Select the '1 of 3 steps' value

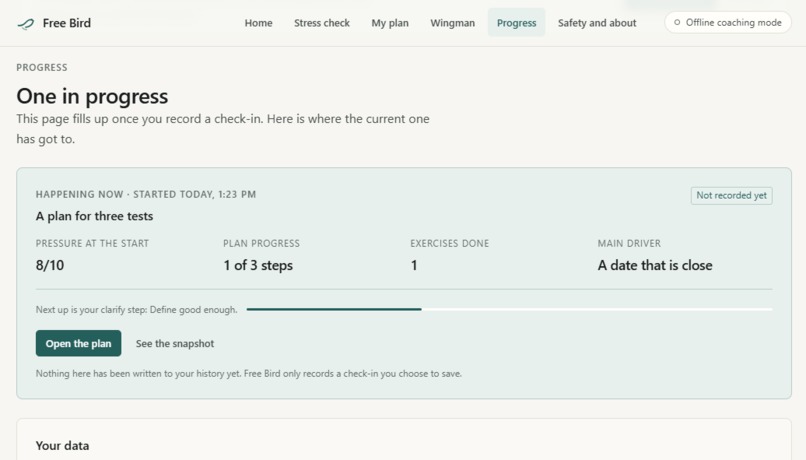coord(258,265)
